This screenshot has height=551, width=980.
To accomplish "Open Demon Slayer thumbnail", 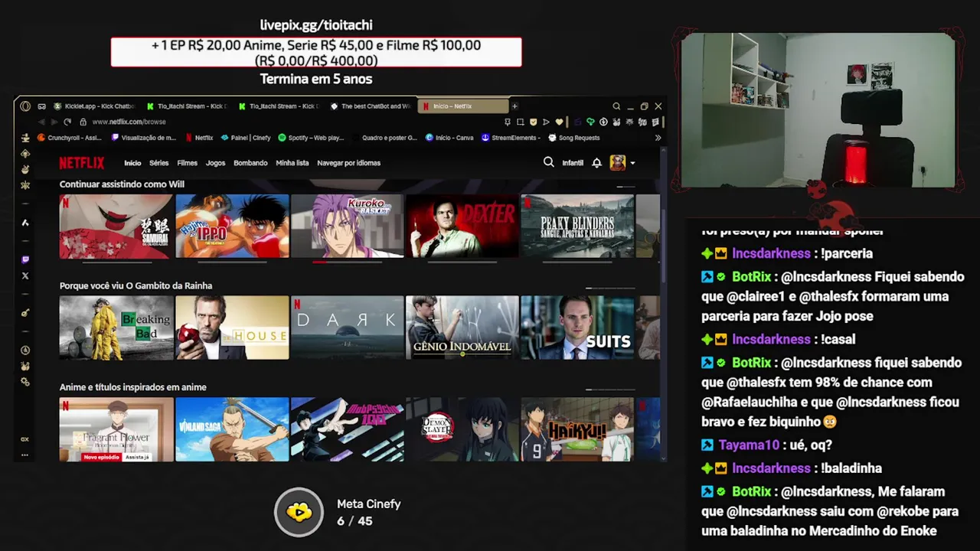I will tap(462, 429).
